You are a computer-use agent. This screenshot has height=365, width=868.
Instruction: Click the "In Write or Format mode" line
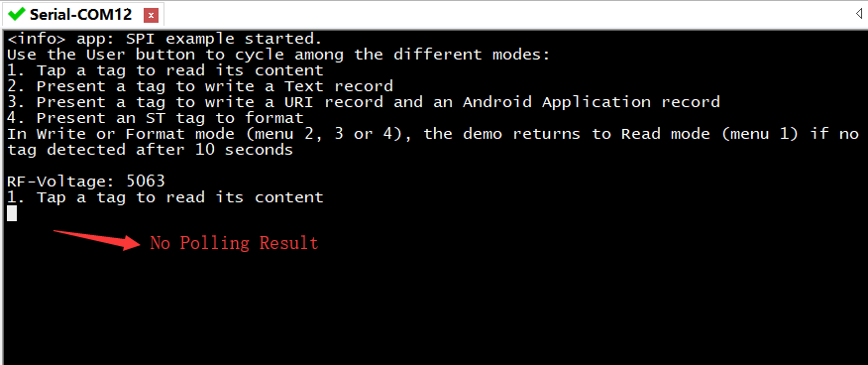coord(433,134)
